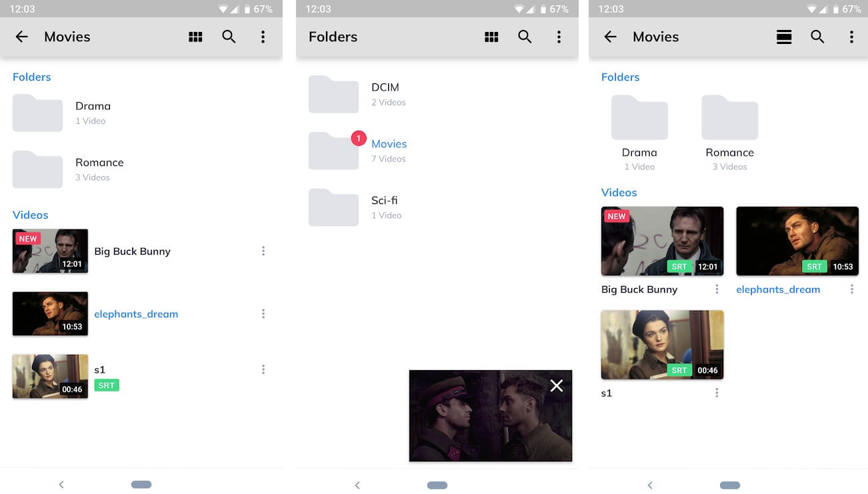Switch to list view in right screen
The height and width of the screenshot is (494, 868).
coord(784,37)
